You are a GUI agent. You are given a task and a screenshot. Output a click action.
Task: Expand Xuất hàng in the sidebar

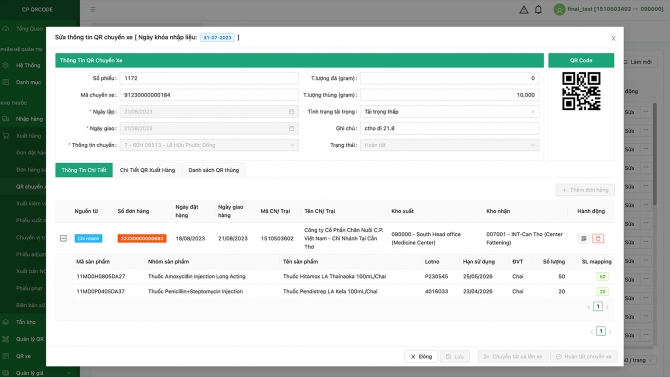(28, 136)
